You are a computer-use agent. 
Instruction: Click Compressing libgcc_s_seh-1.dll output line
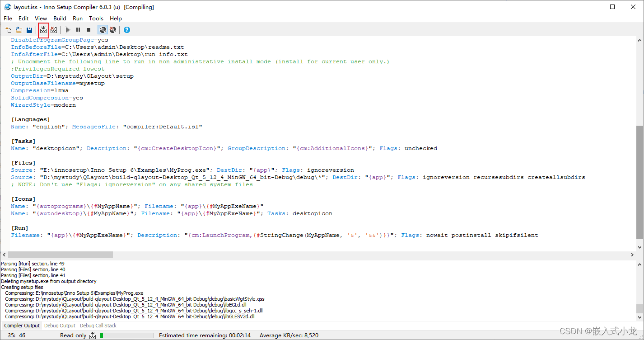134,311
